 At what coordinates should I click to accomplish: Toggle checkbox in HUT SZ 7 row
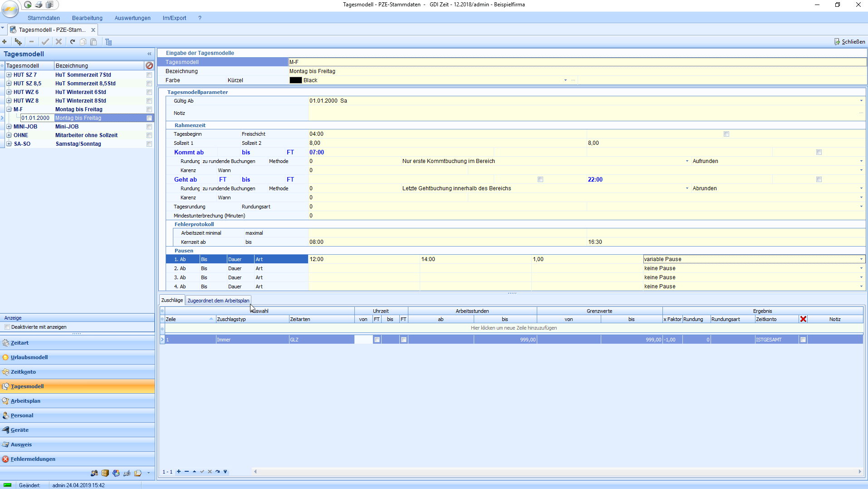[149, 75]
